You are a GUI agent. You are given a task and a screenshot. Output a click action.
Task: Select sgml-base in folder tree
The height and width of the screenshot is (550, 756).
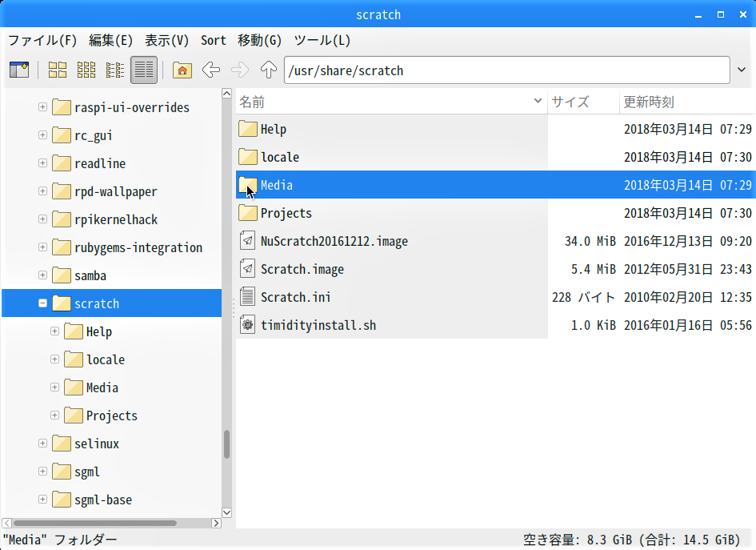[103, 500]
